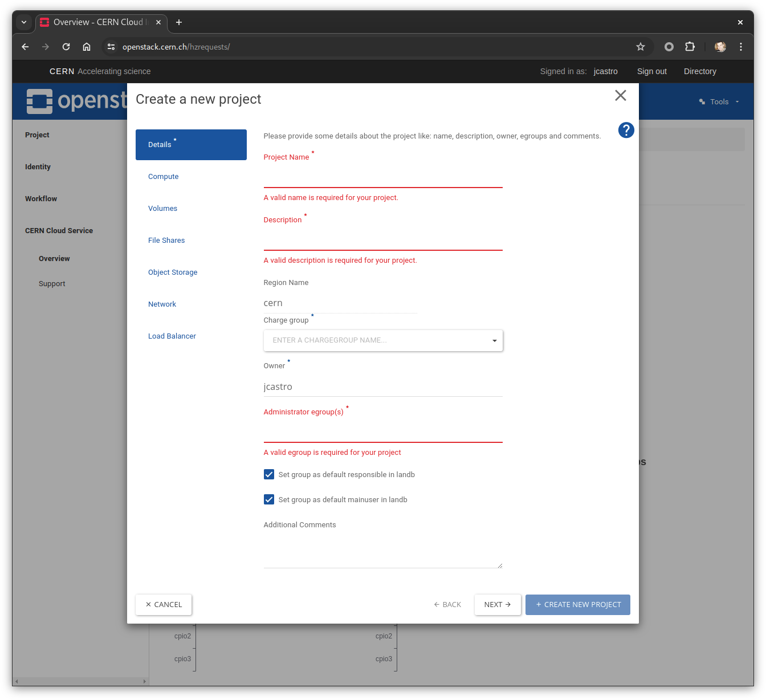The width and height of the screenshot is (766, 700).
Task: Toggle 'Set group as default mainuser in landb'
Action: pyautogui.click(x=269, y=499)
